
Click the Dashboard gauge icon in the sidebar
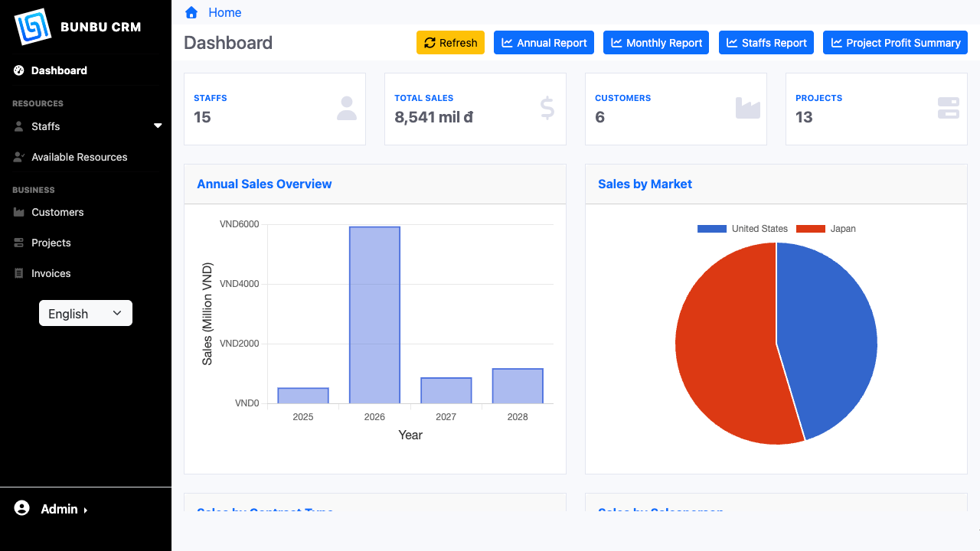19,70
